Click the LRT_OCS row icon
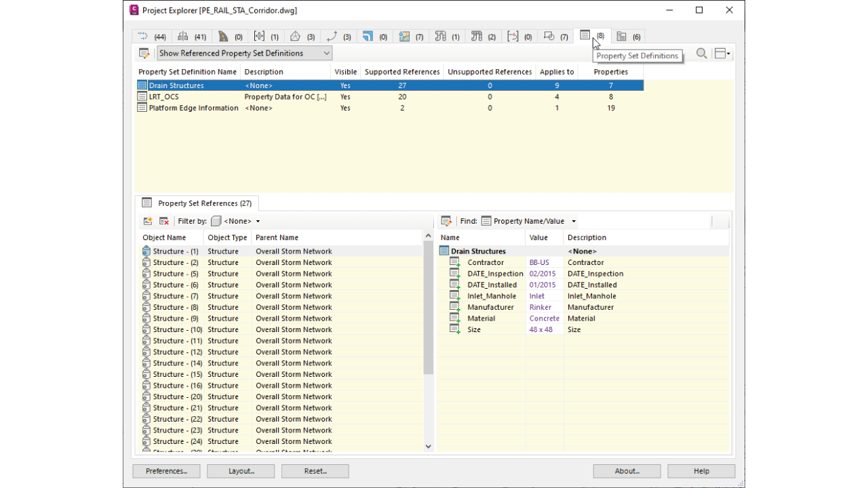The width and height of the screenshot is (868, 488). (142, 97)
